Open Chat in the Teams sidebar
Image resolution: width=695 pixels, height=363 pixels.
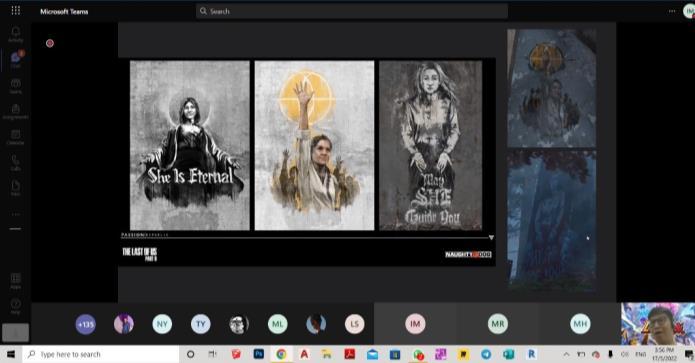click(x=16, y=59)
